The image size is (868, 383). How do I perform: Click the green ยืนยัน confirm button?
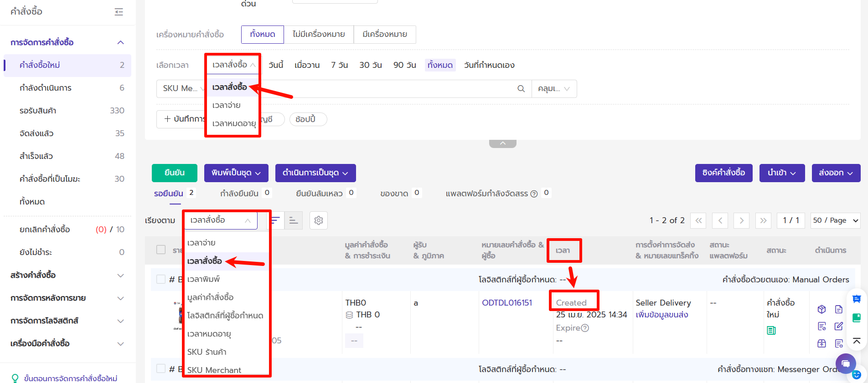pyautogui.click(x=175, y=173)
